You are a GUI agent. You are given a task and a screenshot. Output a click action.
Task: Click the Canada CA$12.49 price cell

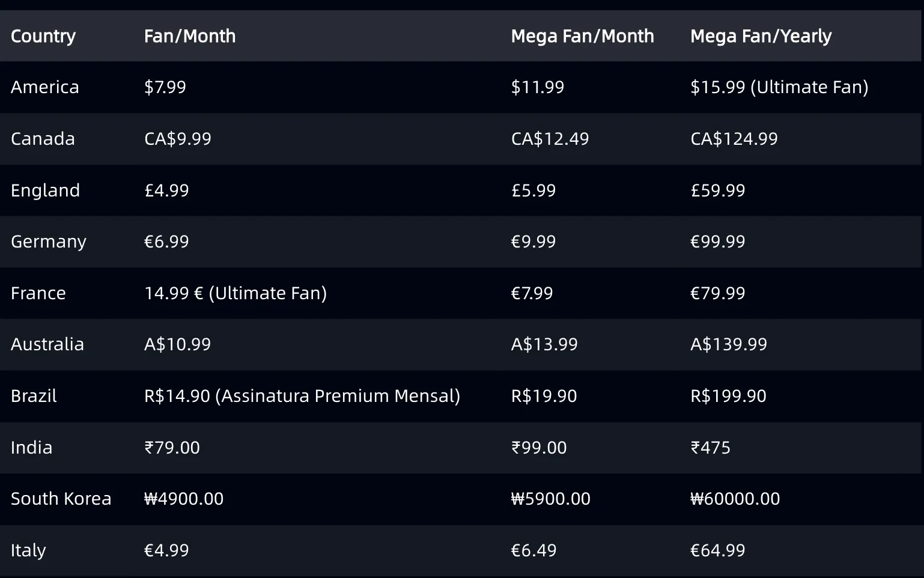550,139
